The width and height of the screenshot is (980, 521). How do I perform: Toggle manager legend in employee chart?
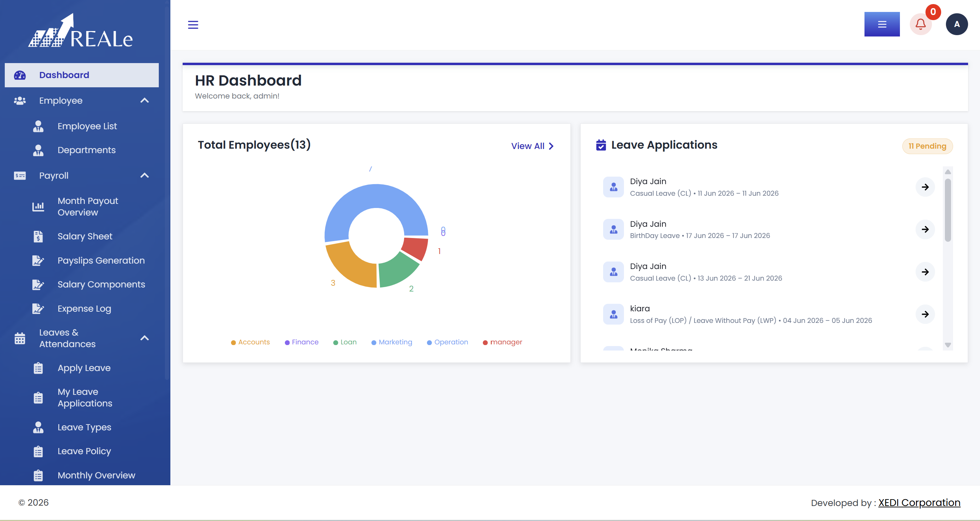[x=503, y=342]
